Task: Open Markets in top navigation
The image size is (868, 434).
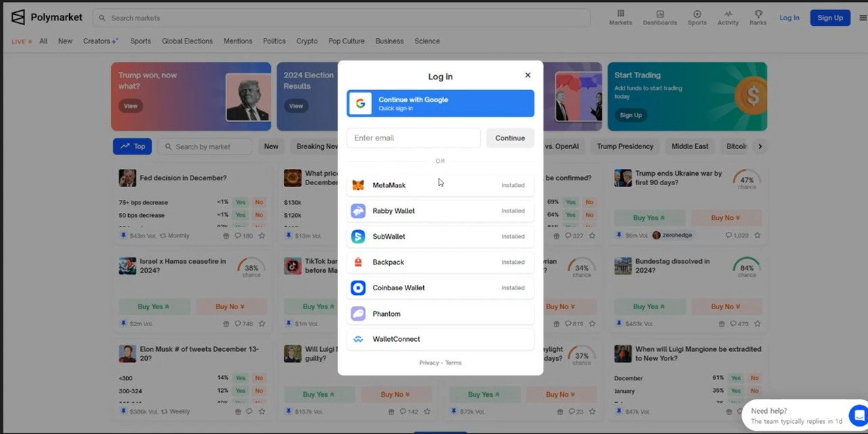Action: pyautogui.click(x=620, y=18)
